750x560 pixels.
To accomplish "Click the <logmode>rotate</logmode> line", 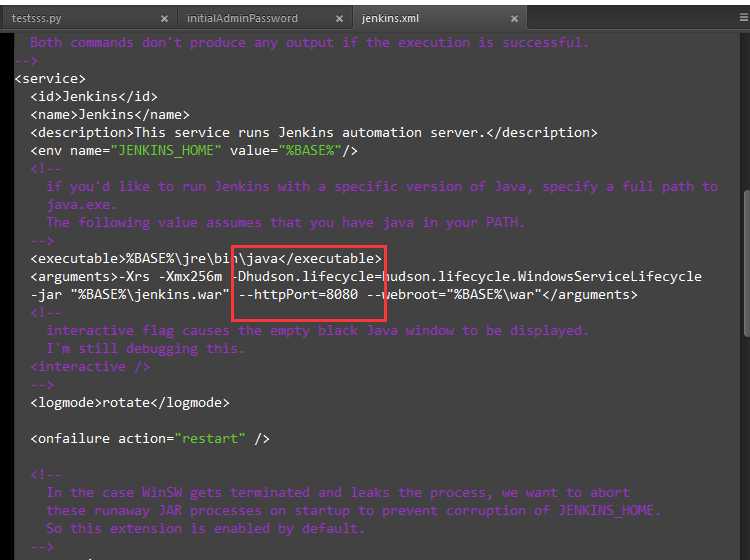I will click(x=130, y=403).
